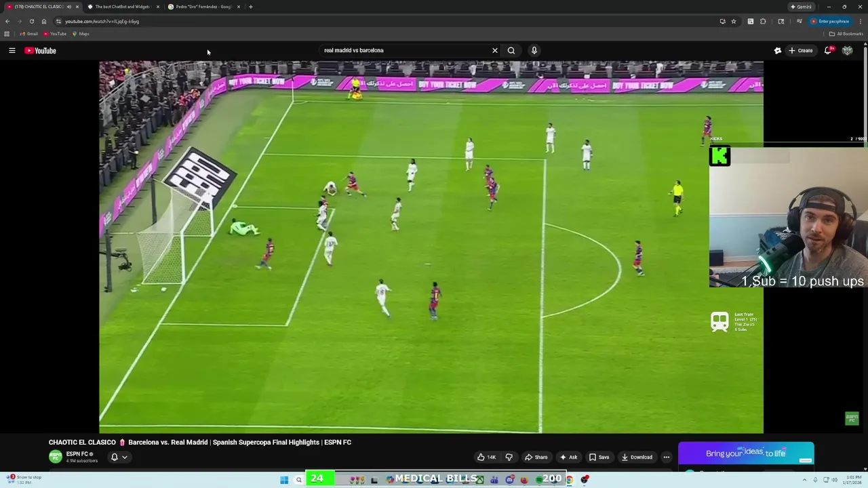Expand the notification bell dropdown arrow
The width and height of the screenshot is (868, 488).
125,457
